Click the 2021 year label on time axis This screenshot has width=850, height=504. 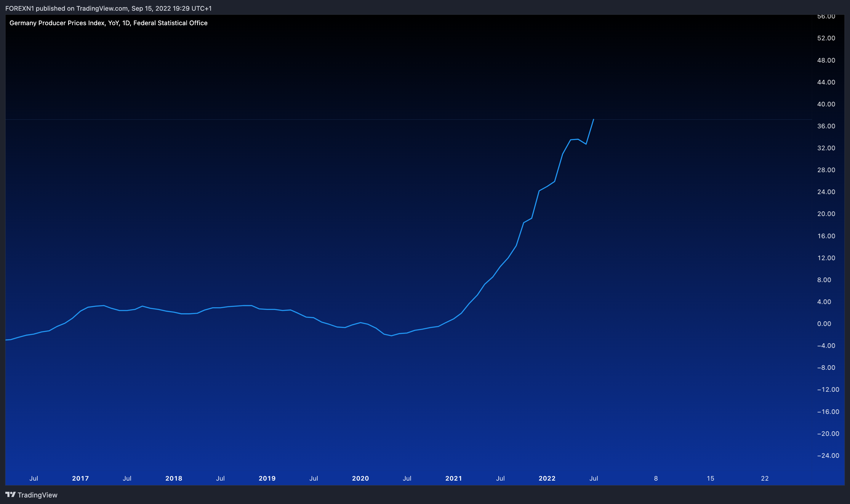click(454, 478)
